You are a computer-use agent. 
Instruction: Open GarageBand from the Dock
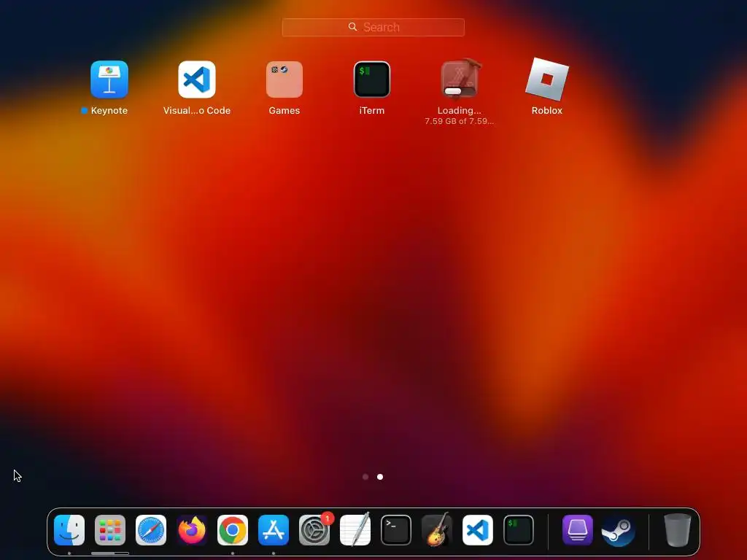(x=437, y=530)
